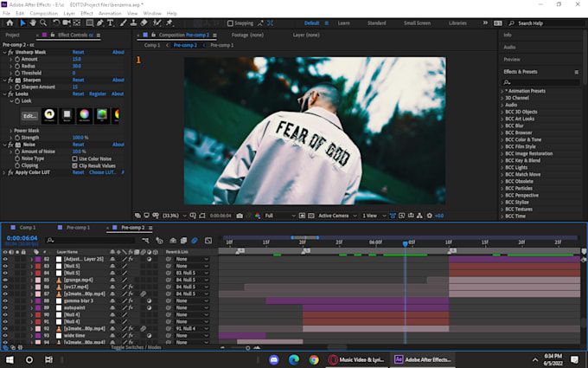Open the Graph Editor in timeline
Viewport: 588px width, 368px height.
(x=208, y=241)
